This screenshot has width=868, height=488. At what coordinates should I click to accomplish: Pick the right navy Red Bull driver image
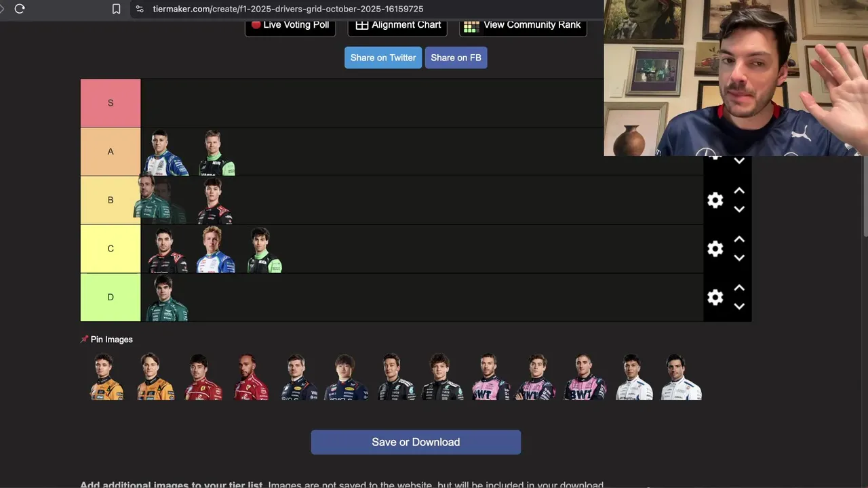point(347,377)
